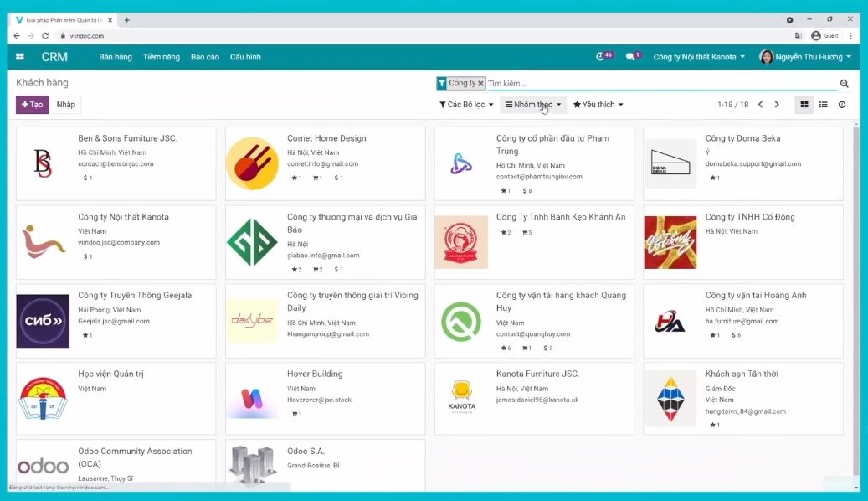The height and width of the screenshot is (501, 868).
Task: Open user menu Nguyễn Thu Hương
Action: [x=805, y=56]
